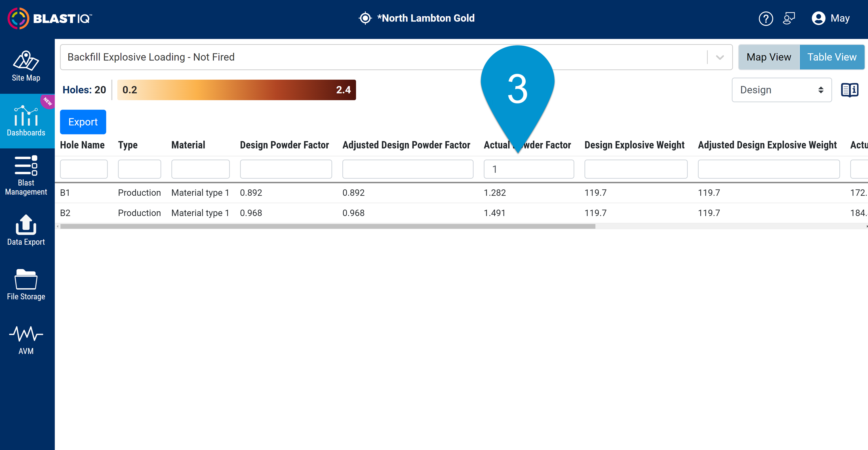Click the location target icon near North Lambton Gold
The image size is (868, 450).
click(365, 18)
